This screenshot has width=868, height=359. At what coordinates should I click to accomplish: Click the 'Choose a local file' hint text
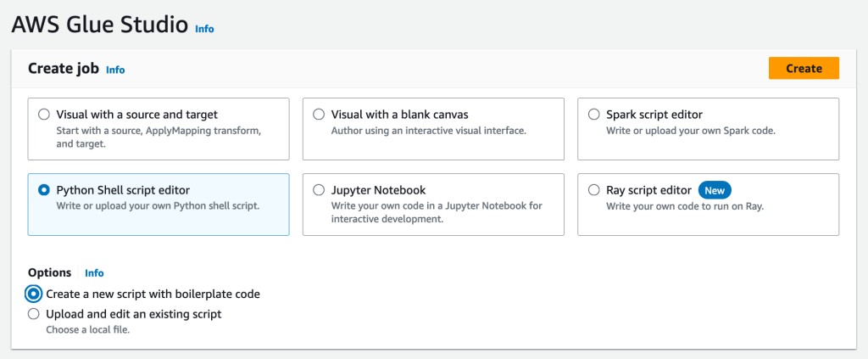coord(87,329)
